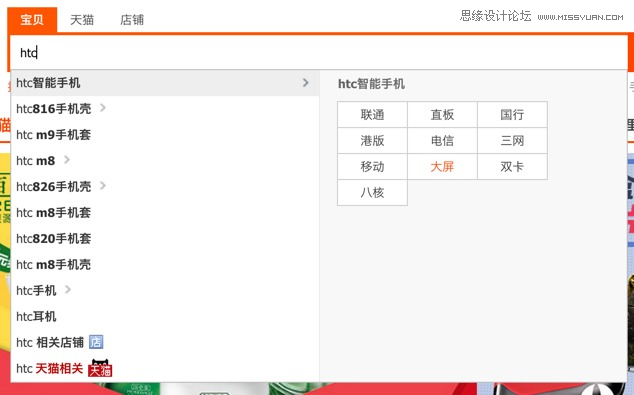Filter by 联通 attribute
The image size is (634, 395).
click(x=372, y=115)
